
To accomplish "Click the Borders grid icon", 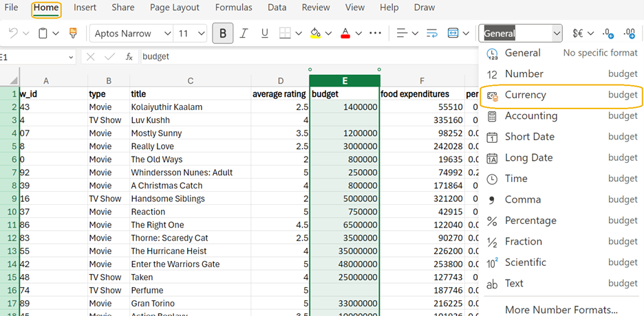I will pyautogui.click(x=285, y=33).
